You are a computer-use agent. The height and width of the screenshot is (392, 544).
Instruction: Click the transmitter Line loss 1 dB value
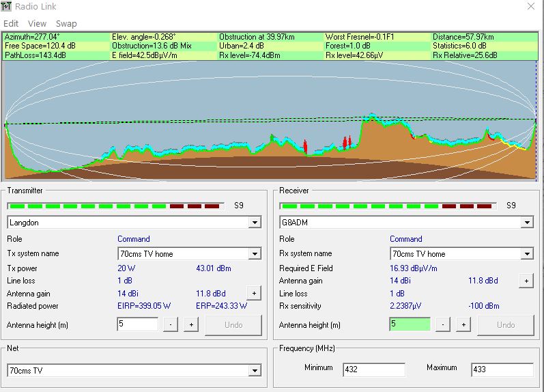[x=124, y=281]
